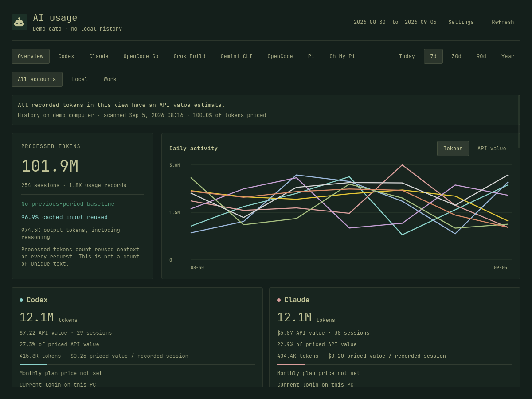Click the Codex share progress bar

(137, 364)
